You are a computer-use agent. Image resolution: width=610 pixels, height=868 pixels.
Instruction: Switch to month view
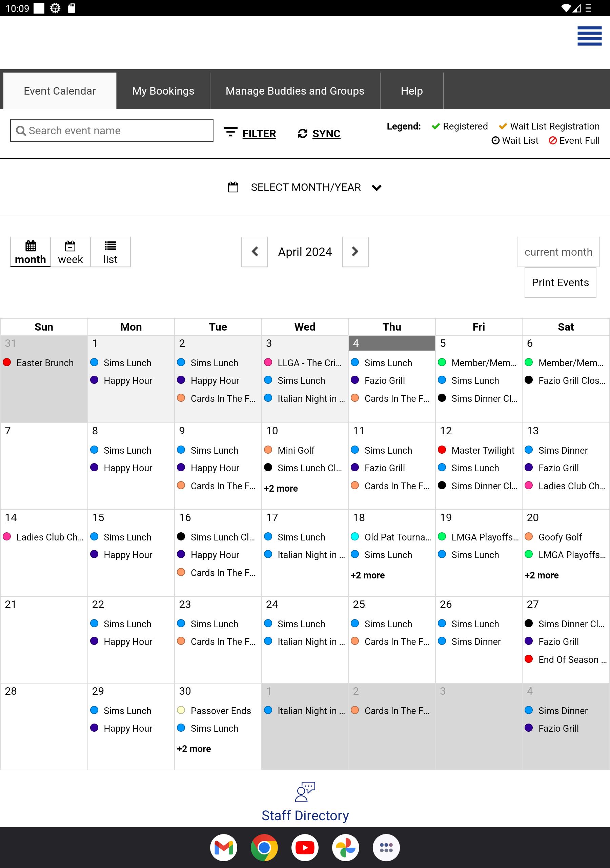(x=30, y=252)
